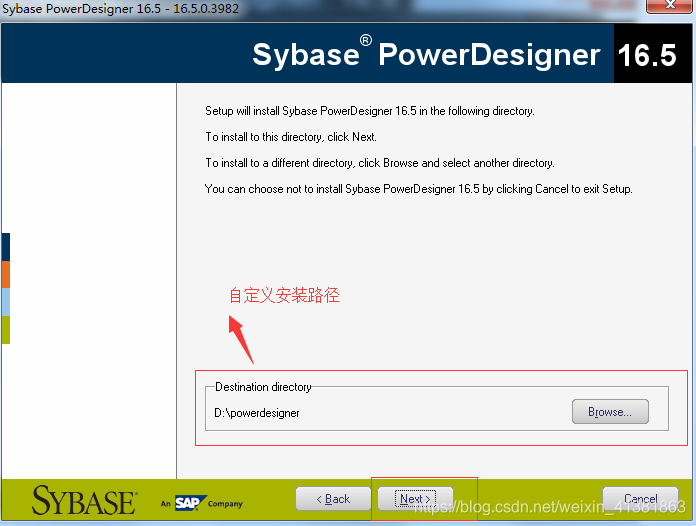696x526 pixels.
Task: Click the 'Setup will install Sybase PowerDesigner' line
Action: (x=369, y=111)
